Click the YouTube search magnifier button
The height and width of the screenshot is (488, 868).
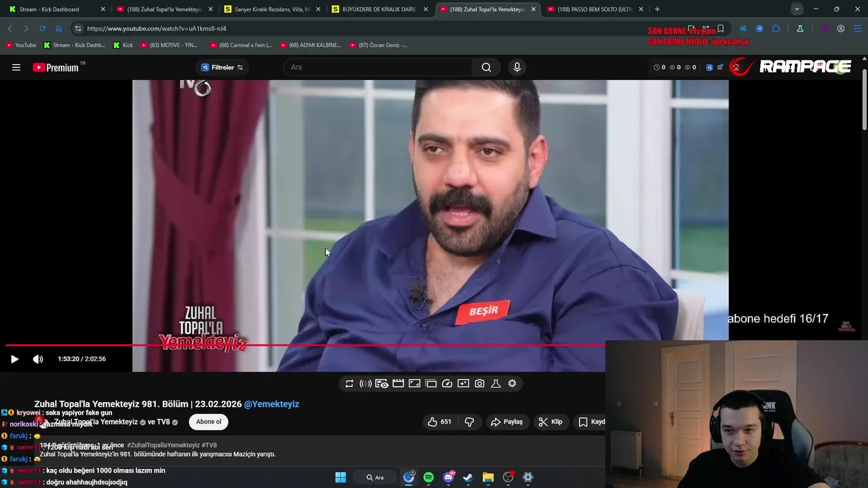(x=486, y=67)
